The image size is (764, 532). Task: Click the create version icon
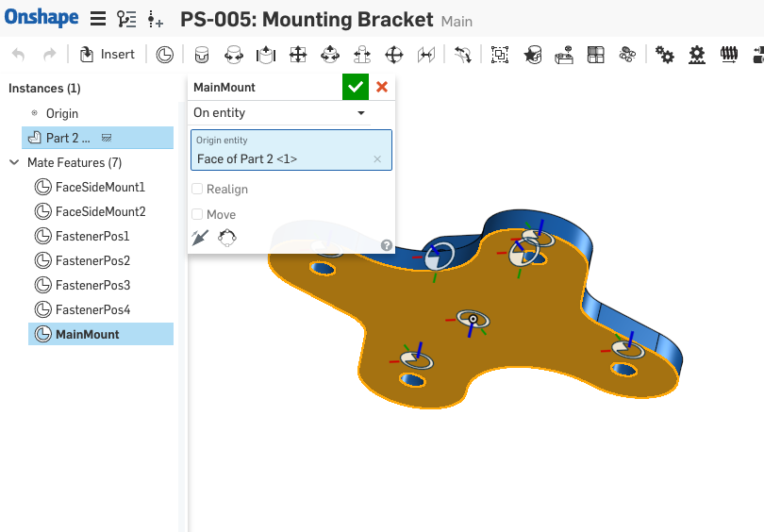[x=156, y=19]
